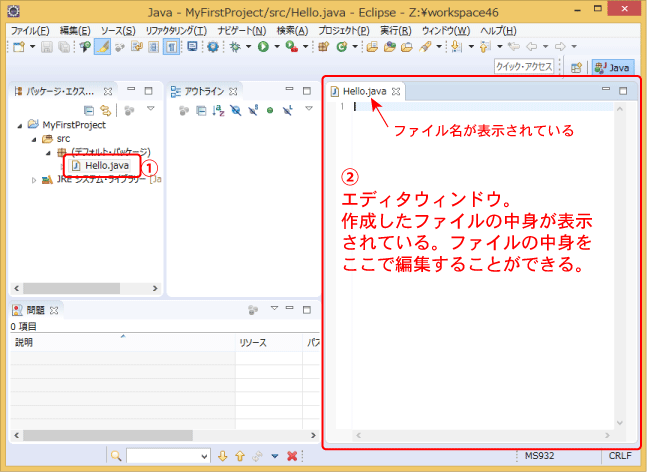Click the blue gear icon in toolbar
The image size is (647, 472).
point(213,47)
